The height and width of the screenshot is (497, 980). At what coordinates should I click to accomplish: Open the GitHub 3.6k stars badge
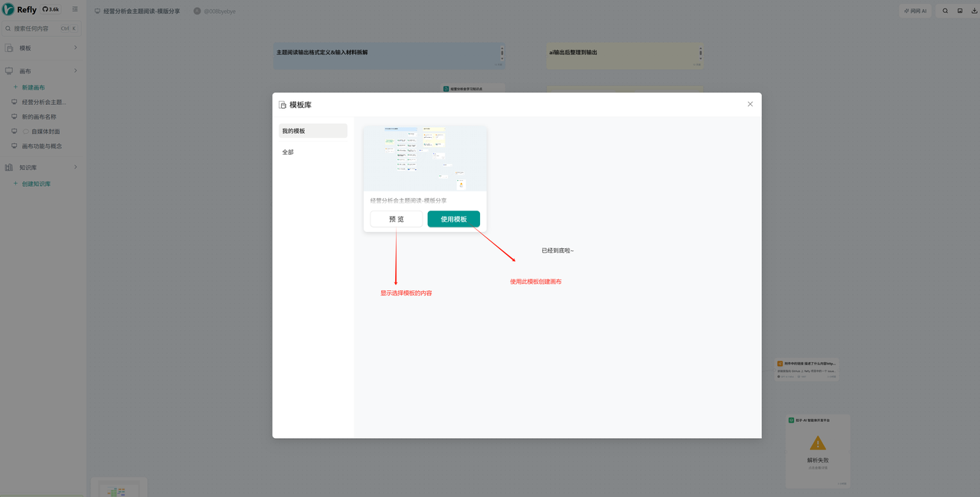[x=51, y=9]
